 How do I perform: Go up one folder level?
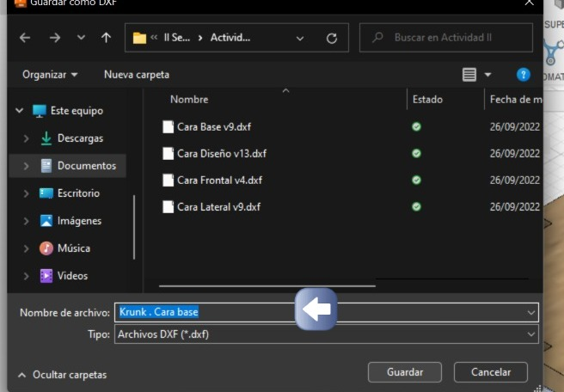point(106,38)
